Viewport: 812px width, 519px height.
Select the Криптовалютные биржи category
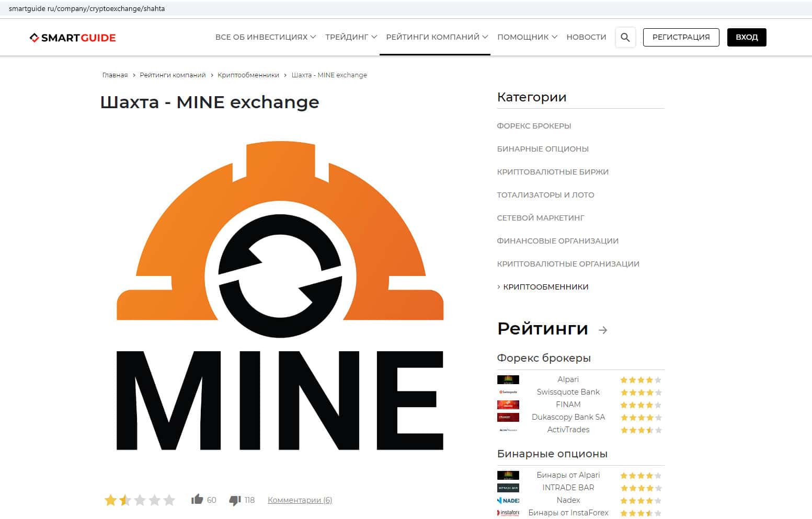click(553, 172)
